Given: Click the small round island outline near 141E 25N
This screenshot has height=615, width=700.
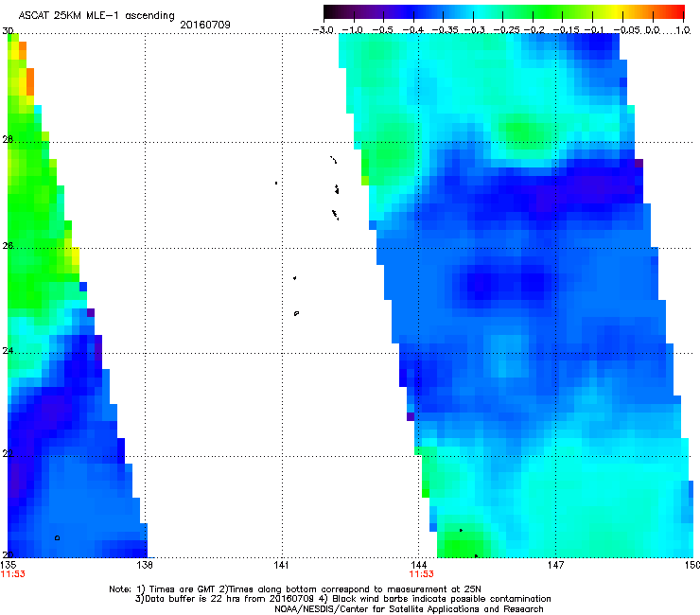Looking at the screenshot, I should pos(296,313).
